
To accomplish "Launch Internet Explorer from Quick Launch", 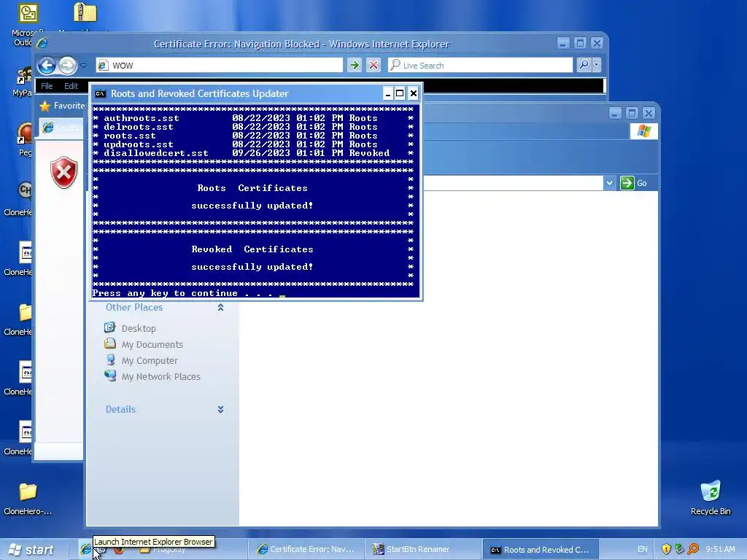I will click(x=86, y=550).
